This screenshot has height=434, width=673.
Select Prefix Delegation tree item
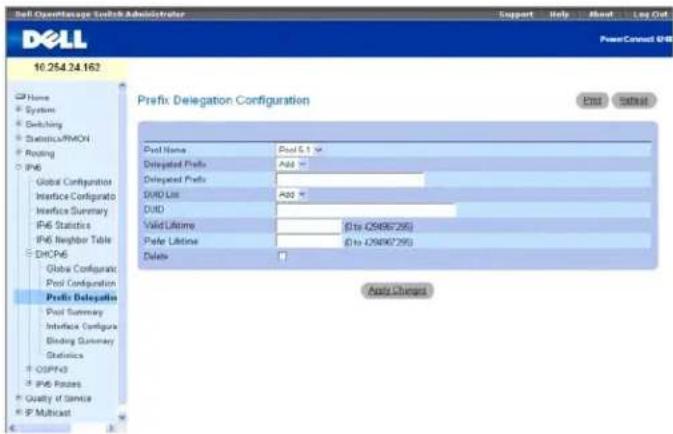click(x=82, y=297)
